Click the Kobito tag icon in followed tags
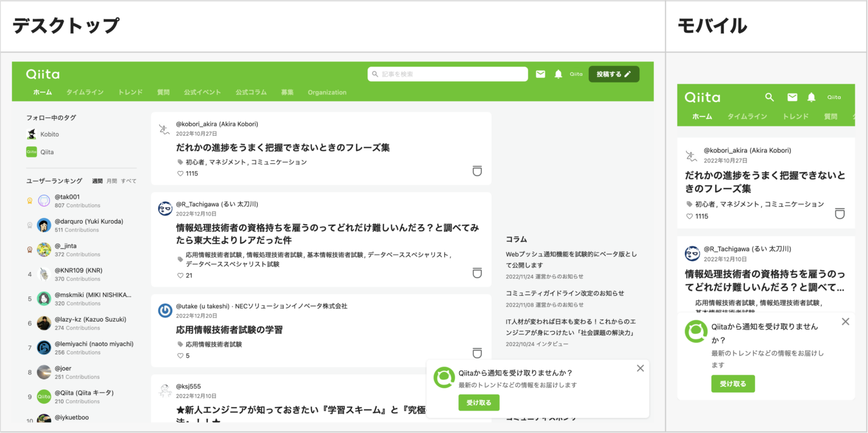 click(32, 134)
